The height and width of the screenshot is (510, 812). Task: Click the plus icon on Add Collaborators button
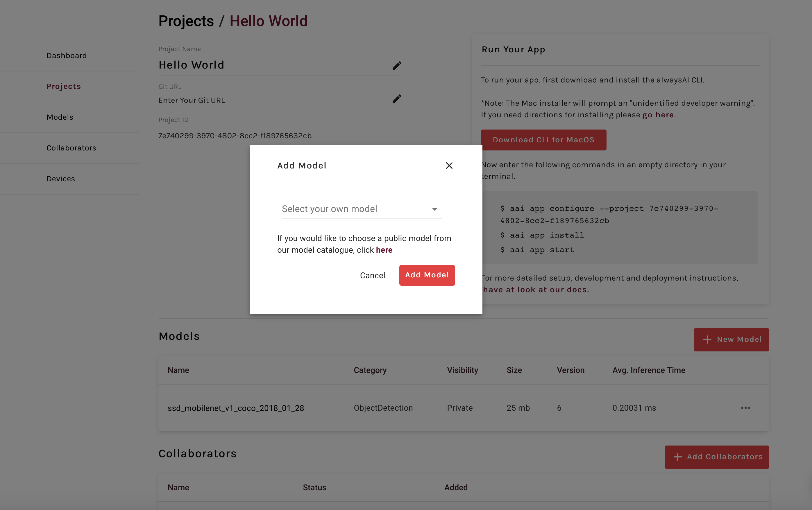click(677, 457)
